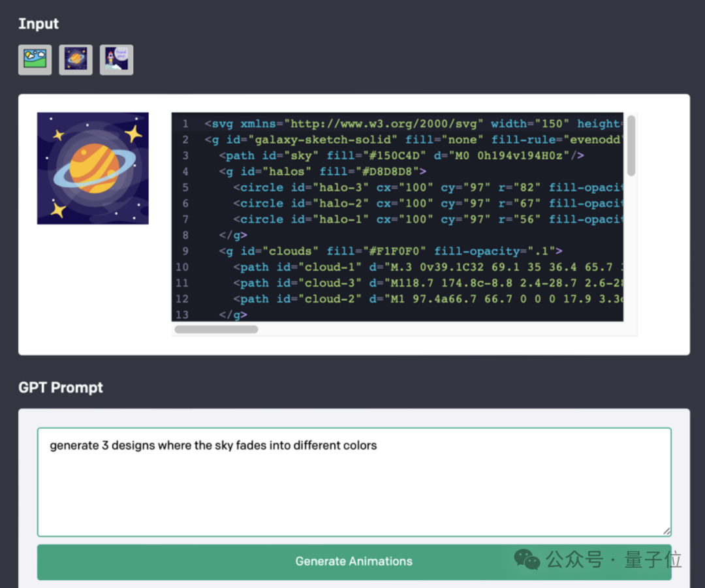The width and height of the screenshot is (705, 588).
Task: Click the GPT prompt text box
Action: click(x=354, y=482)
